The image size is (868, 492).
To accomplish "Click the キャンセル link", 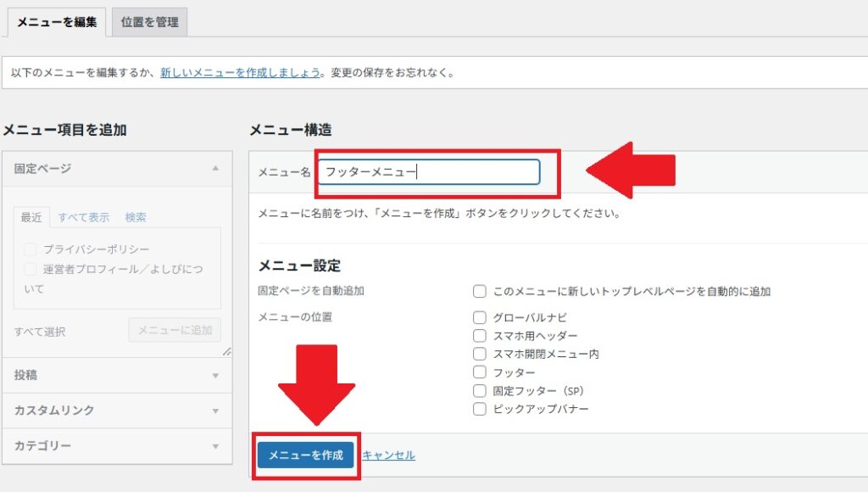I will tap(388, 455).
